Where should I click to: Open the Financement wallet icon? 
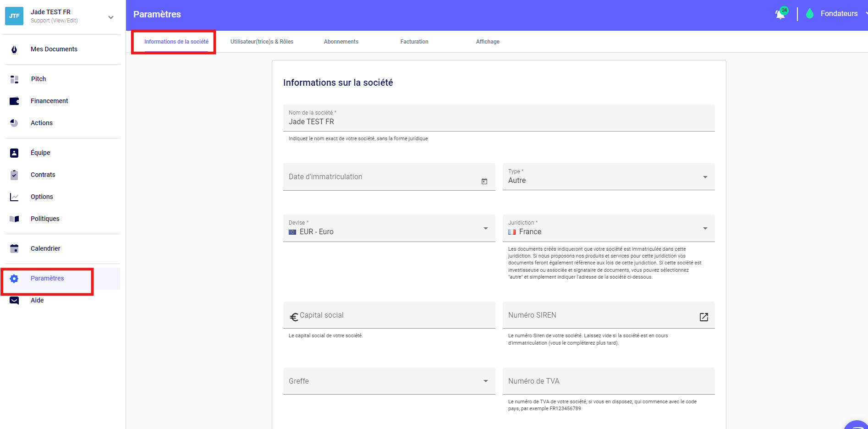(14, 101)
